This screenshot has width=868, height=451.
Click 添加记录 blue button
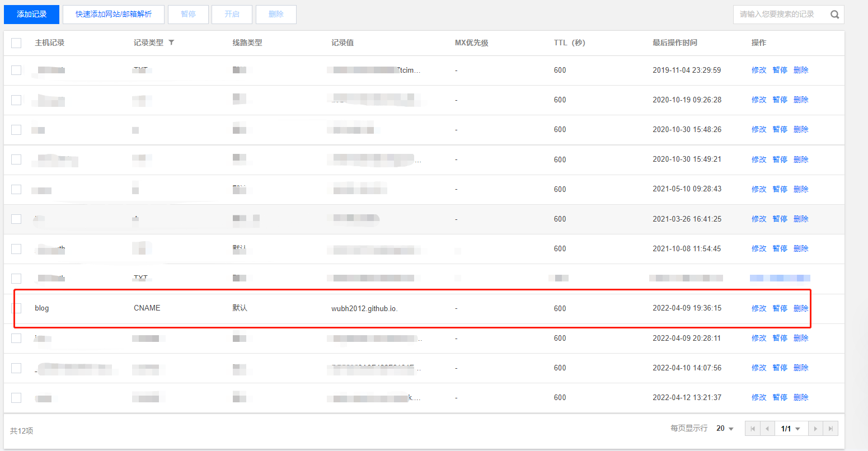pos(31,15)
